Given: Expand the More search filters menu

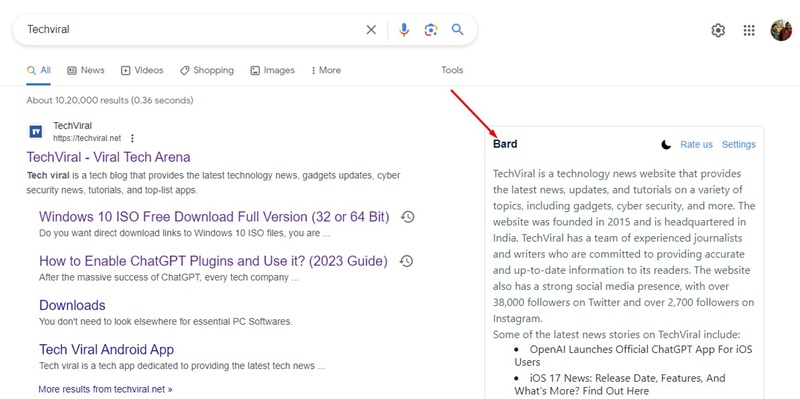Looking at the screenshot, I should pyautogui.click(x=326, y=70).
